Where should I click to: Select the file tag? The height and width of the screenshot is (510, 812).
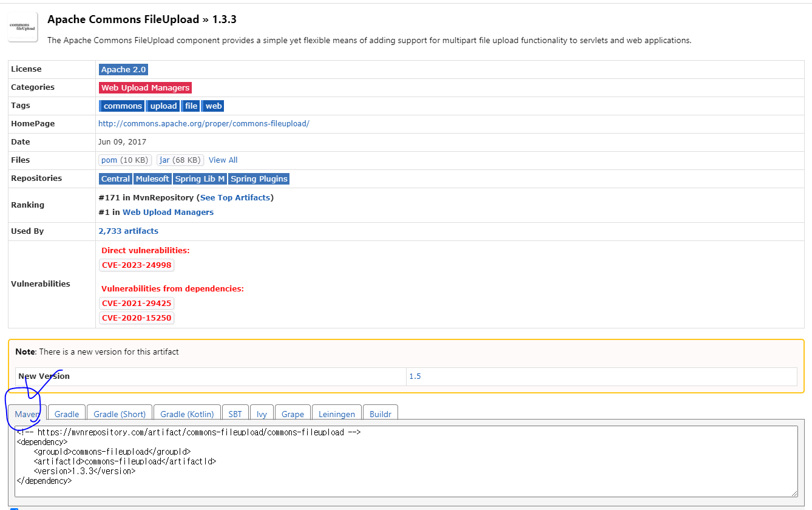(x=191, y=106)
